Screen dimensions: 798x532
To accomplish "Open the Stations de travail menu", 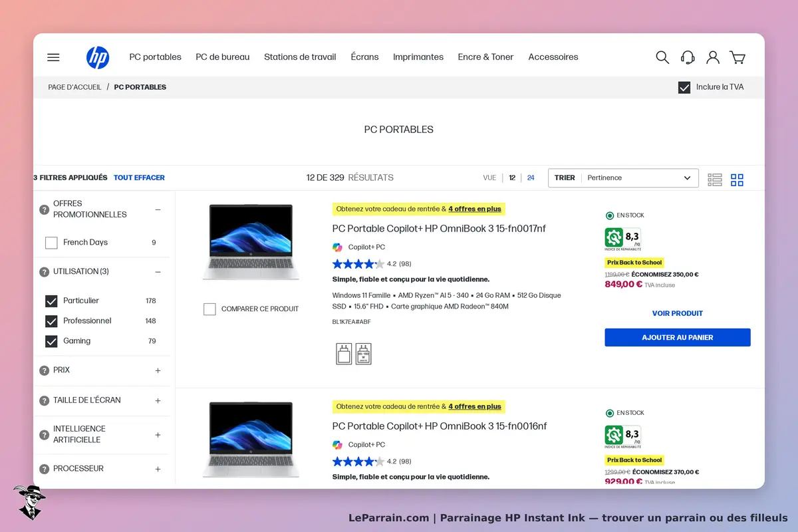I will pos(300,57).
